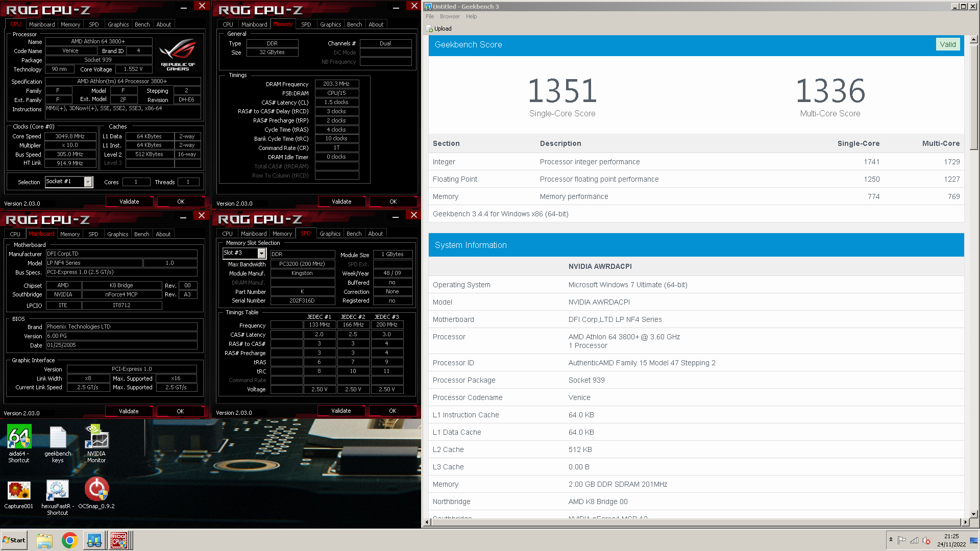The image size is (980, 551).
Task: Click the Valid badge in Geekbench Score
Action: click(x=948, y=44)
